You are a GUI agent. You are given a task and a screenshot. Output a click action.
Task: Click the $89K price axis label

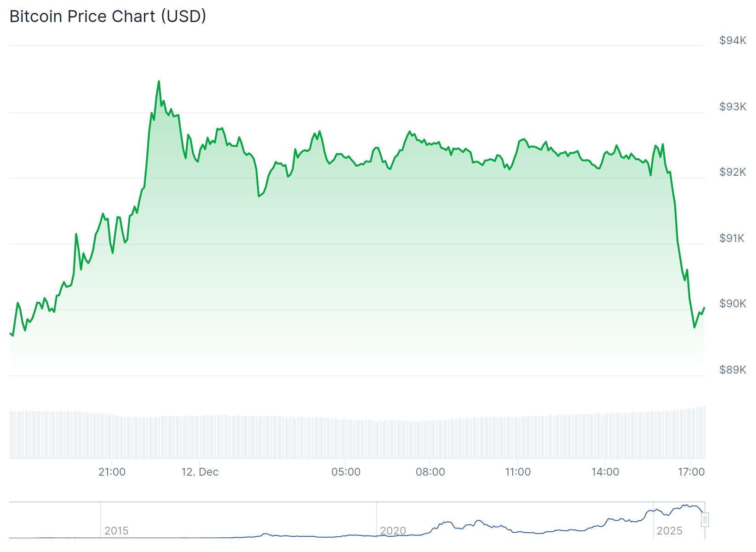pyautogui.click(x=733, y=370)
